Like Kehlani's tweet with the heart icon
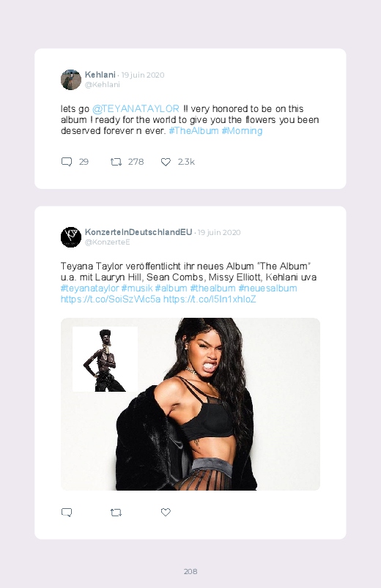Image resolution: width=381 pixels, height=588 pixels. (166, 162)
